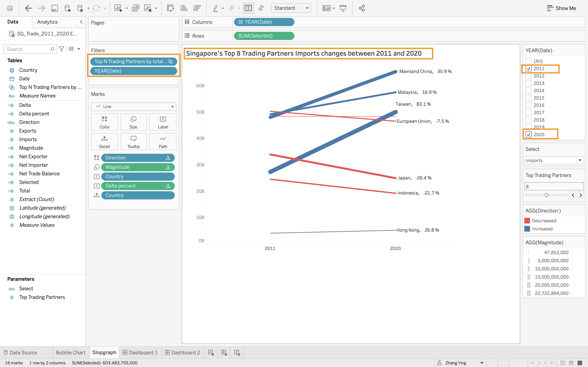Open the Bubble Chart sheet tab
This screenshot has width=588, height=367.
[x=70, y=353]
